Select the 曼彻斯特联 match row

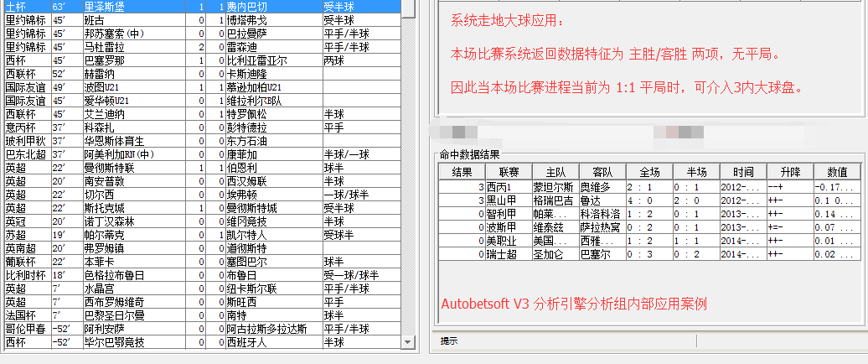pyautogui.click(x=201, y=167)
